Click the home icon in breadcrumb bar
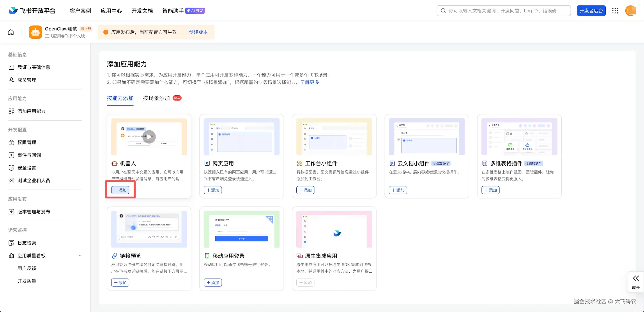644x312 pixels. [11, 32]
